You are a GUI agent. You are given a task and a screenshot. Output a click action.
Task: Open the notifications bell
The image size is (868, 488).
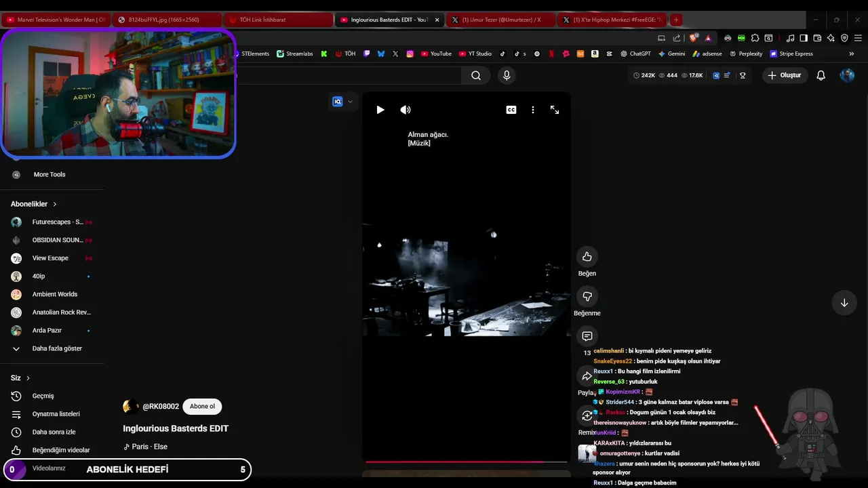(x=821, y=75)
